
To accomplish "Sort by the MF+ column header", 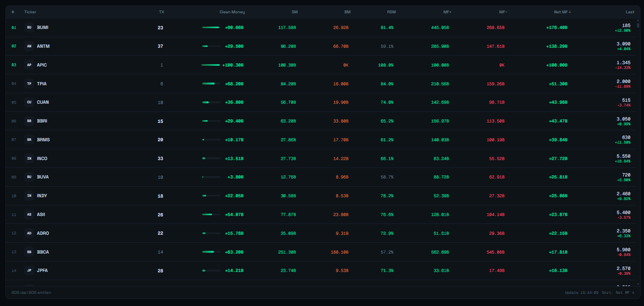I will [x=447, y=12].
